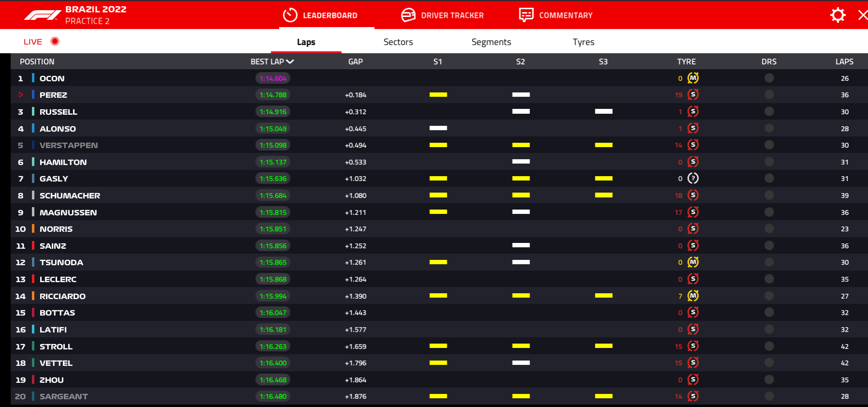Click Zhou's soft tyre icon
868x407 pixels.
(x=693, y=379)
